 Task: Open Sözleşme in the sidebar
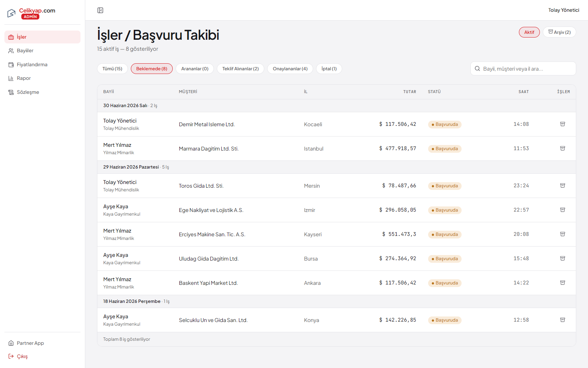coord(42,92)
